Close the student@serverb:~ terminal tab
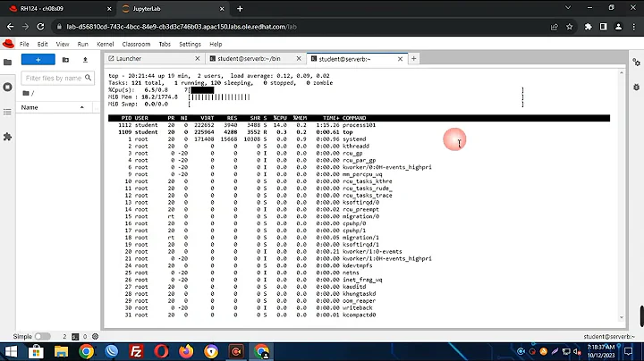Screen dimensions: 644x361 (400, 59)
